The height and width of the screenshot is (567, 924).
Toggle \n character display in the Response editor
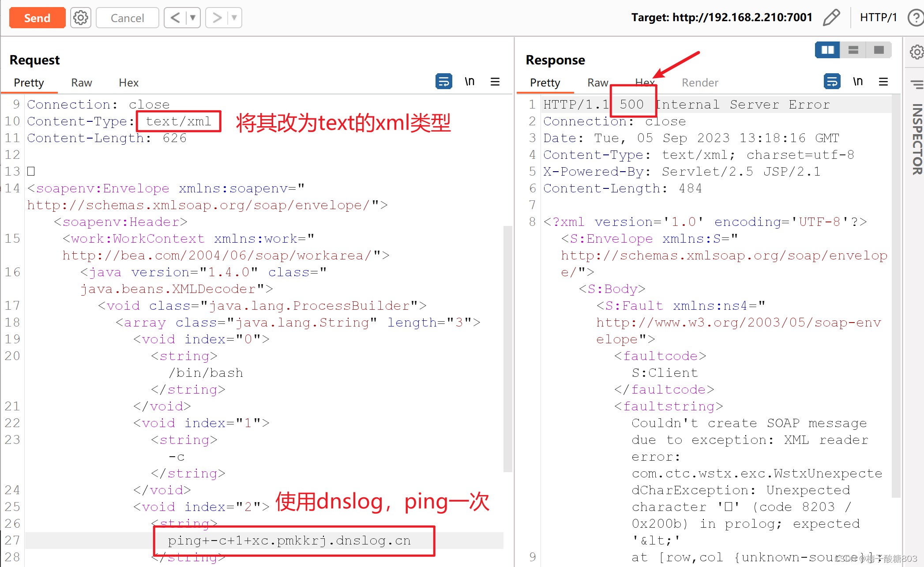pyautogui.click(x=858, y=81)
